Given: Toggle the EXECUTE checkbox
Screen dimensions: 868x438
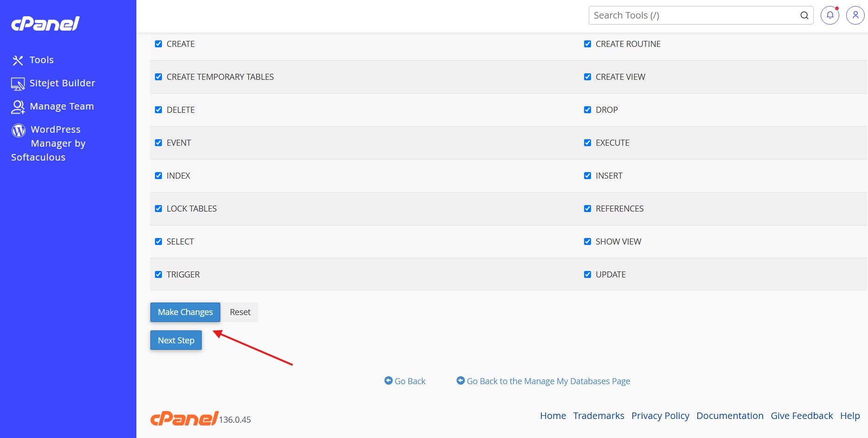Looking at the screenshot, I should coord(587,143).
